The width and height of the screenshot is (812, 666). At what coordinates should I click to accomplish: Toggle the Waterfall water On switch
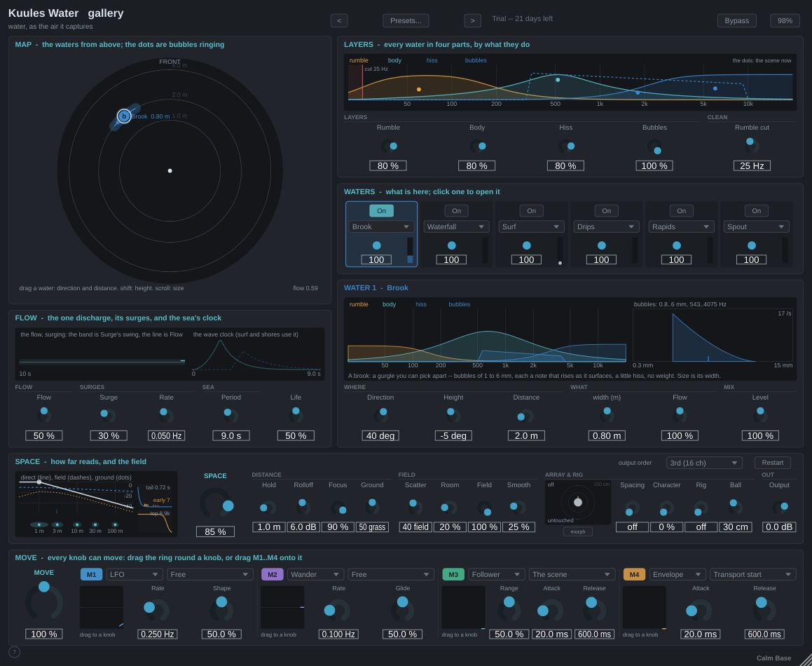[x=456, y=210]
